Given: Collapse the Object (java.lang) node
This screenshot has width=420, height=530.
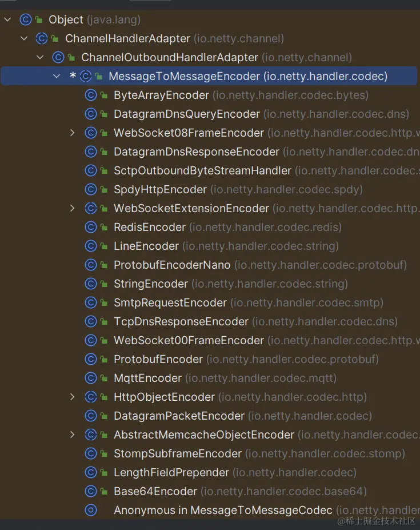Looking at the screenshot, I should pyautogui.click(x=7, y=19).
